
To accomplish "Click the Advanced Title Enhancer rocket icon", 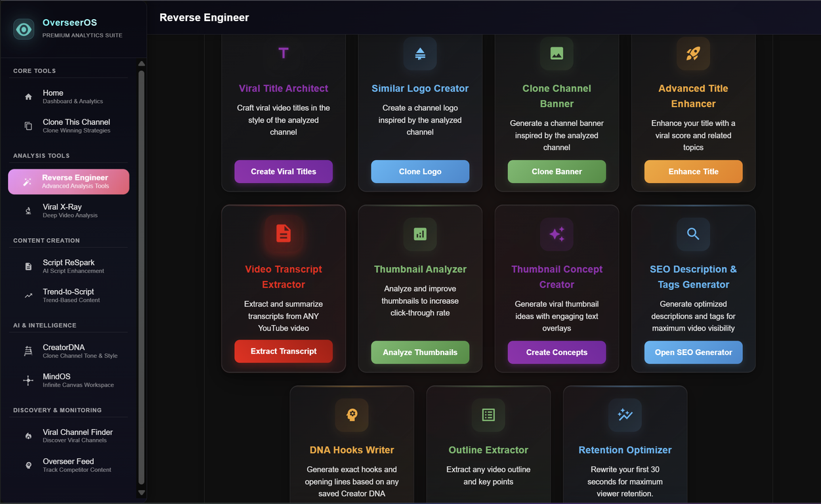I will pyautogui.click(x=693, y=53).
